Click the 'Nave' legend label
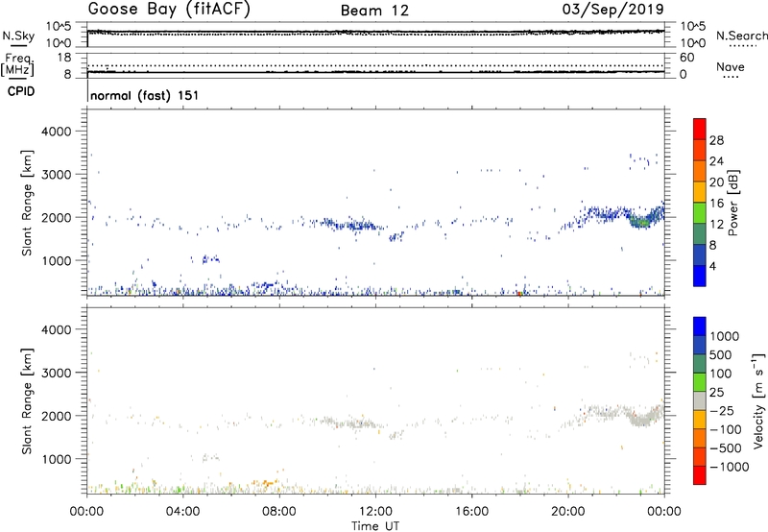The image size is (768, 532). tap(731, 67)
